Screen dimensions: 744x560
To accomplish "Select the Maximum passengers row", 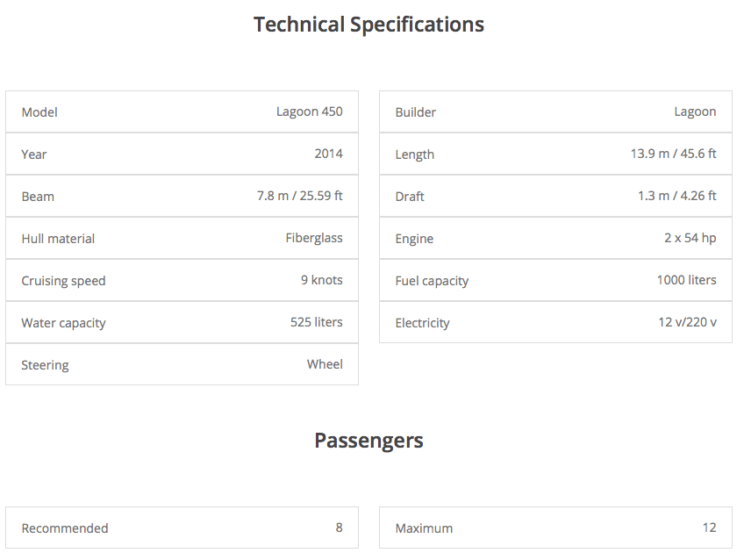I will (555, 528).
